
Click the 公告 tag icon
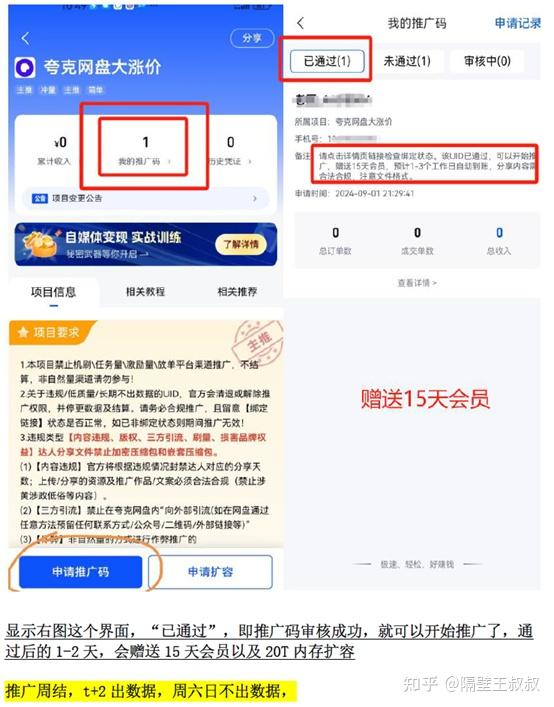coord(39,198)
